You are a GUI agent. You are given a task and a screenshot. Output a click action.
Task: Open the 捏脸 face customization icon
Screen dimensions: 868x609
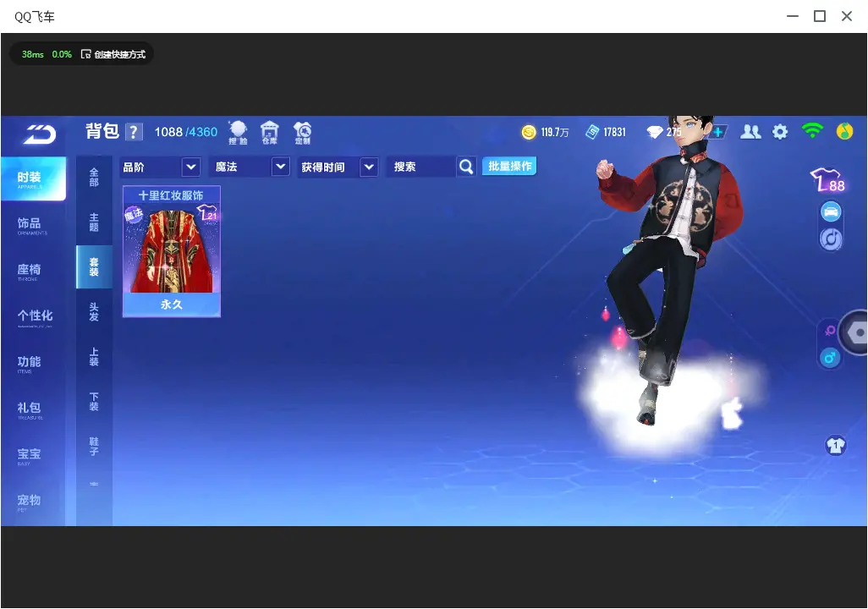(x=238, y=132)
